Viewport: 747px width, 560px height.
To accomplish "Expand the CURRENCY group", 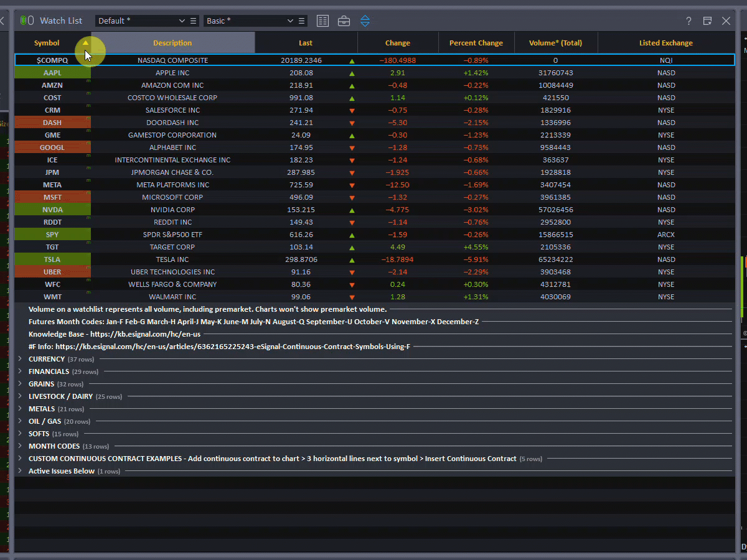I will click(x=21, y=359).
